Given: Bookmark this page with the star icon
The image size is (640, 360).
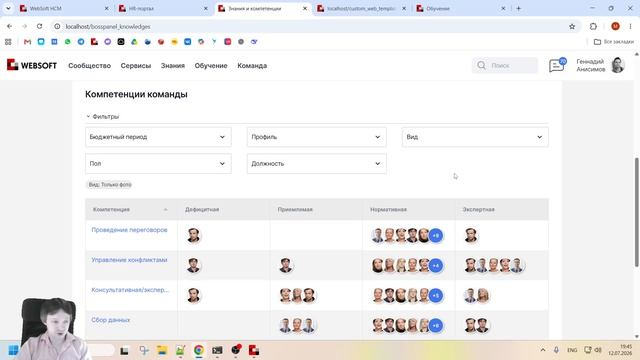Looking at the screenshot, I should (572, 27).
